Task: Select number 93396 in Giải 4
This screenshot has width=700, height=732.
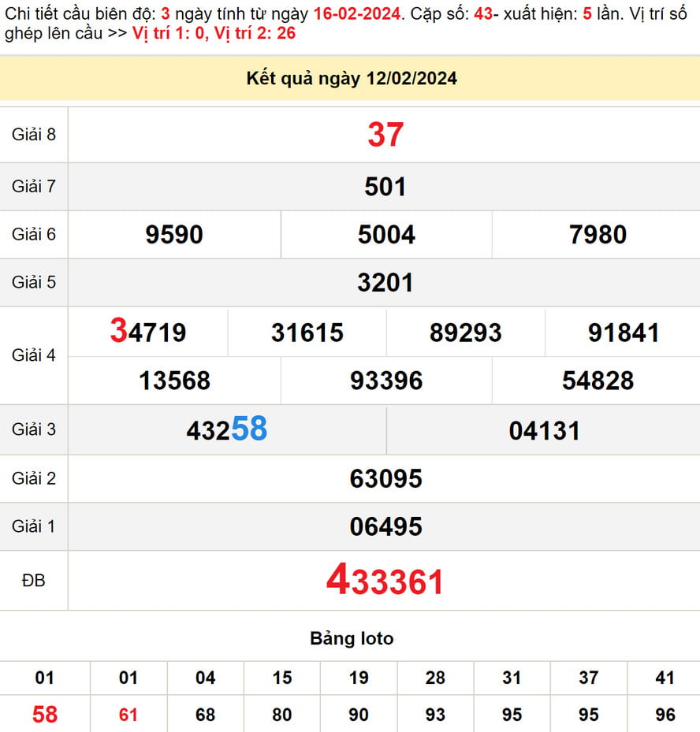Action: pyautogui.click(x=386, y=381)
